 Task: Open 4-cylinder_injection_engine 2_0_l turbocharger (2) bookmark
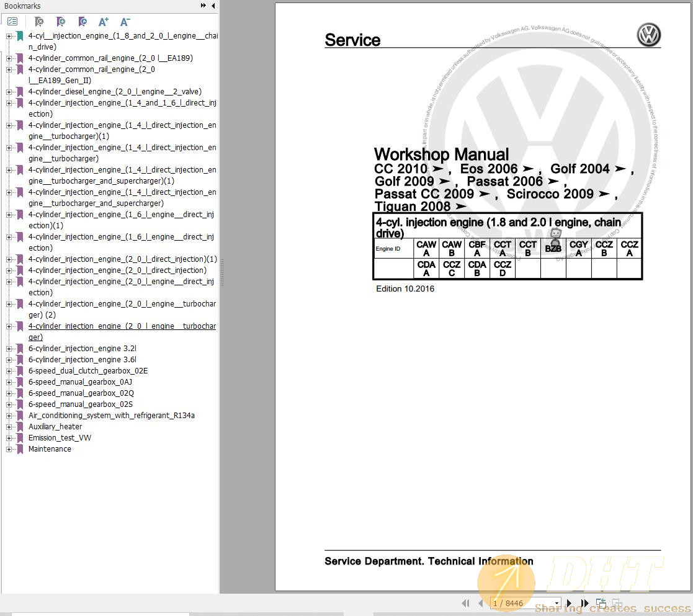[x=122, y=310]
